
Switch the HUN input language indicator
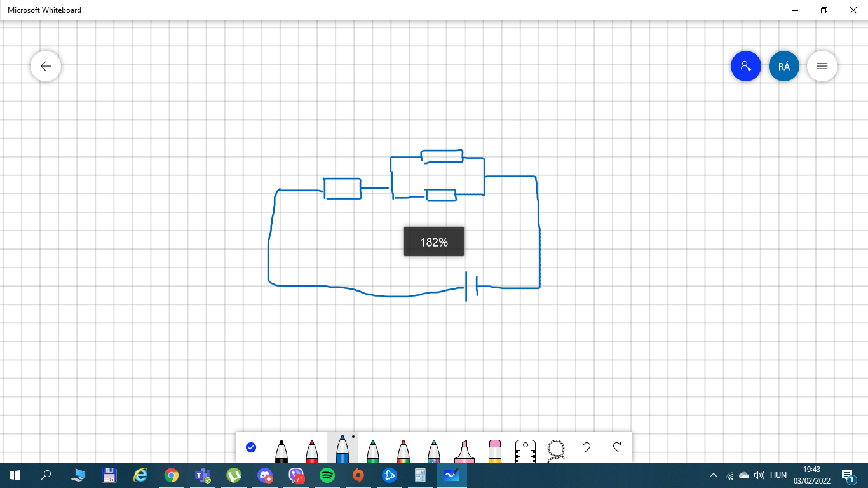tap(778, 475)
